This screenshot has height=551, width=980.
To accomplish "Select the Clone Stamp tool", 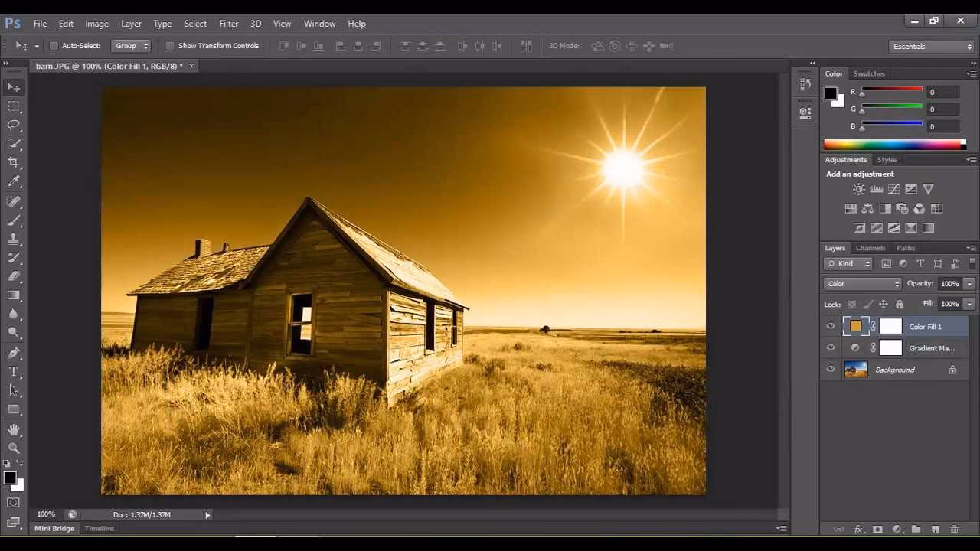I will tap(14, 239).
